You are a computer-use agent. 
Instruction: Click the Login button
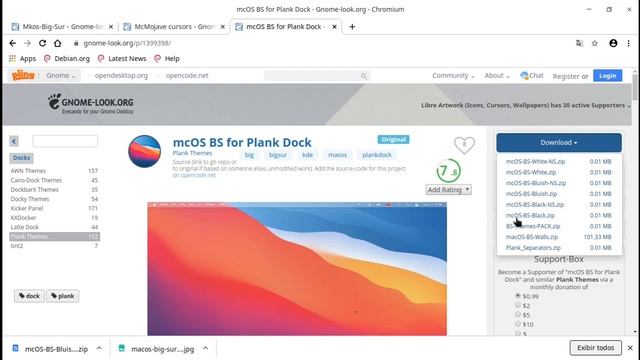click(607, 76)
